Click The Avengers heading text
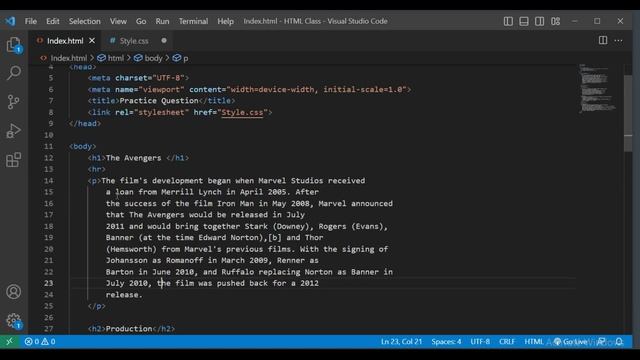 [x=133, y=158]
